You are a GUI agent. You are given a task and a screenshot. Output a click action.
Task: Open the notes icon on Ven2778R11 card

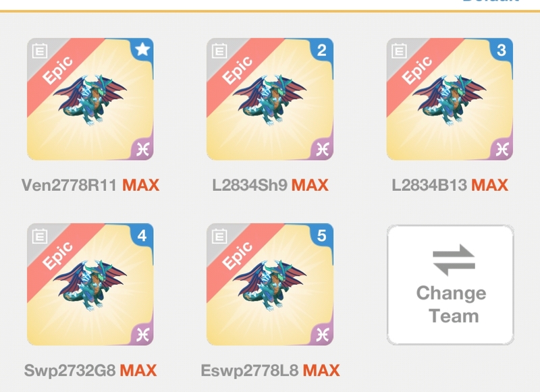(x=40, y=51)
